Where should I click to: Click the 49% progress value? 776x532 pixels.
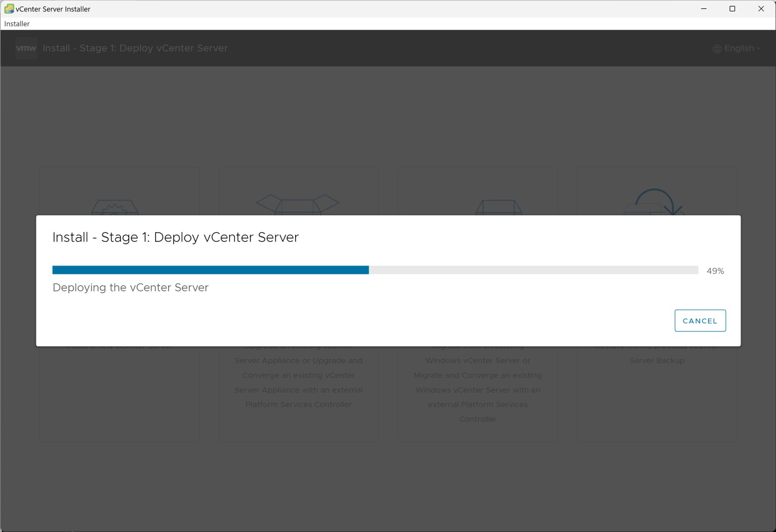coord(715,271)
